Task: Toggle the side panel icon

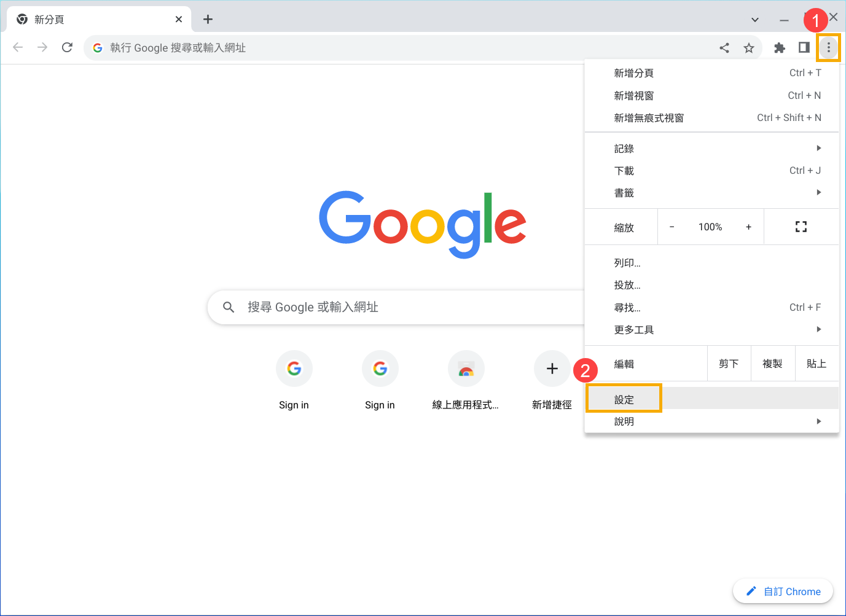Action: (x=804, y=47)
